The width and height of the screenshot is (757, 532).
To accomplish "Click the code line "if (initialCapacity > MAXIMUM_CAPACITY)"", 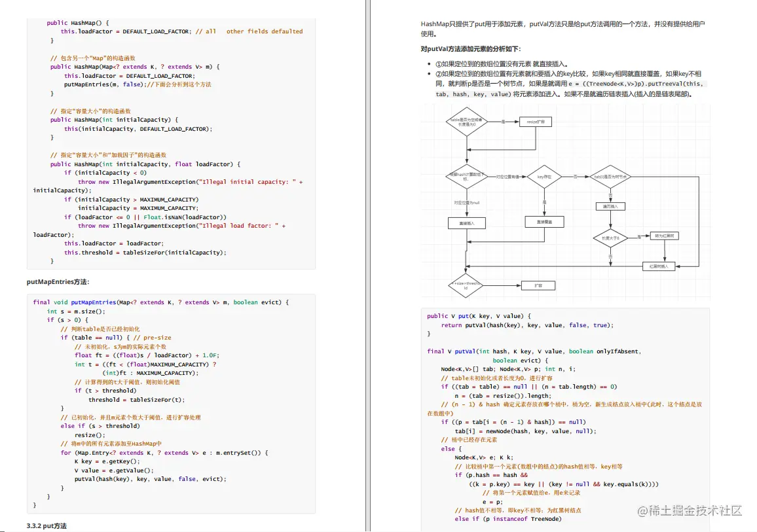I will point(132,199).
